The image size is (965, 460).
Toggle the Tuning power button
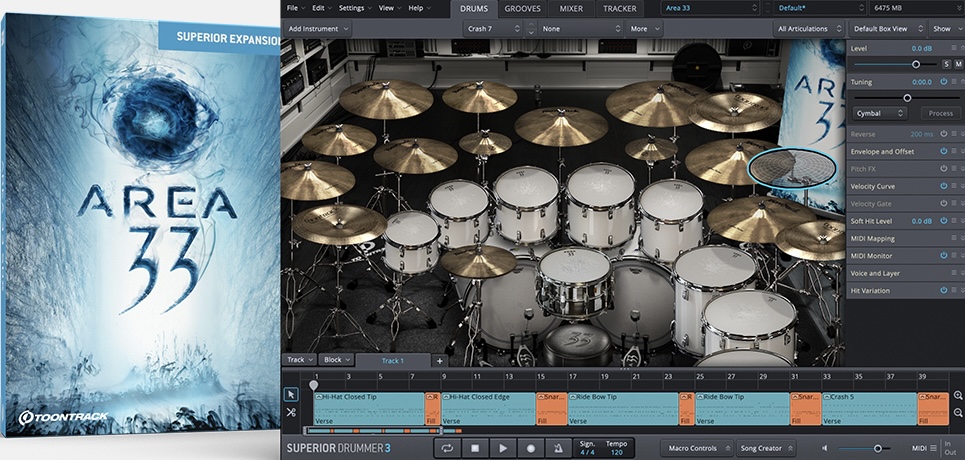(943, 82)
